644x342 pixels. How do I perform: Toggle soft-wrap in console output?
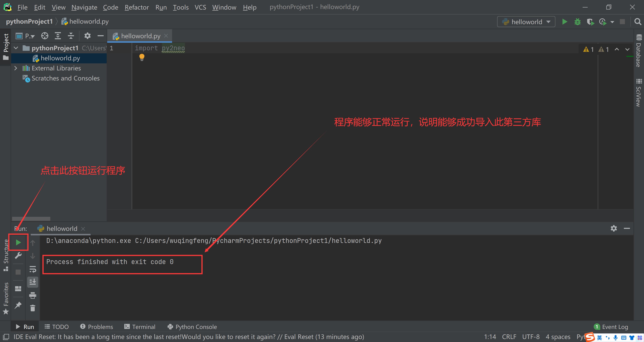coord(33,269)
